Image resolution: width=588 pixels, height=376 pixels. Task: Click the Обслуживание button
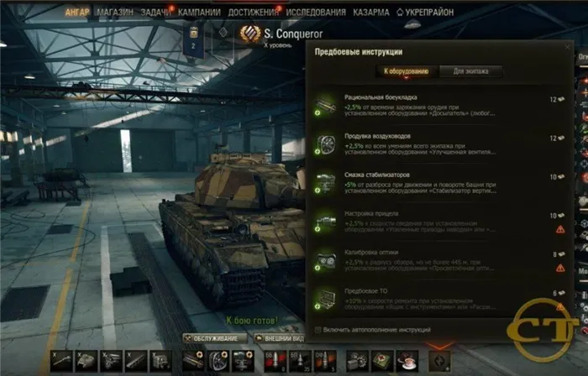(215, 338)
